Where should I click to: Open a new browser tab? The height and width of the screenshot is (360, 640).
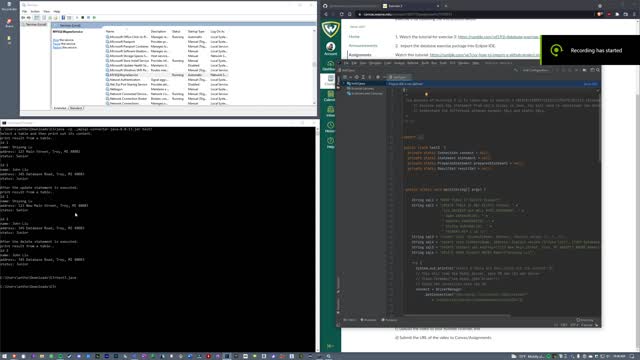(446, 6)
